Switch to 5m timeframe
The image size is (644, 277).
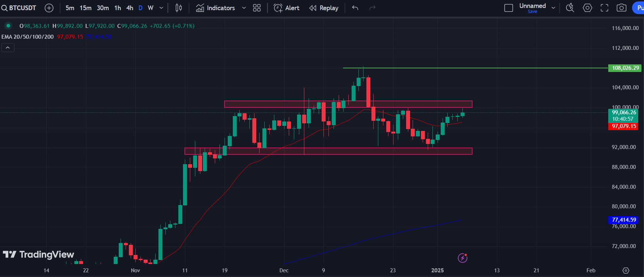(x=70, y=8)
